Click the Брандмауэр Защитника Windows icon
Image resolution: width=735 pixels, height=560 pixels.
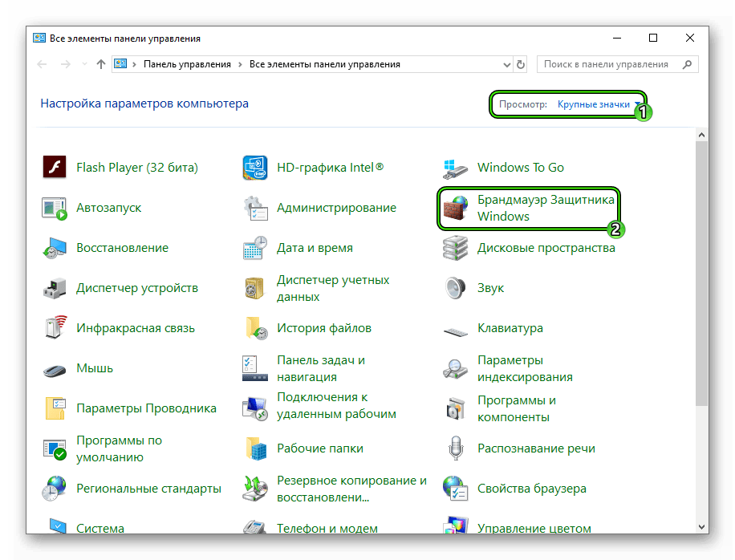tap(455, 208)
